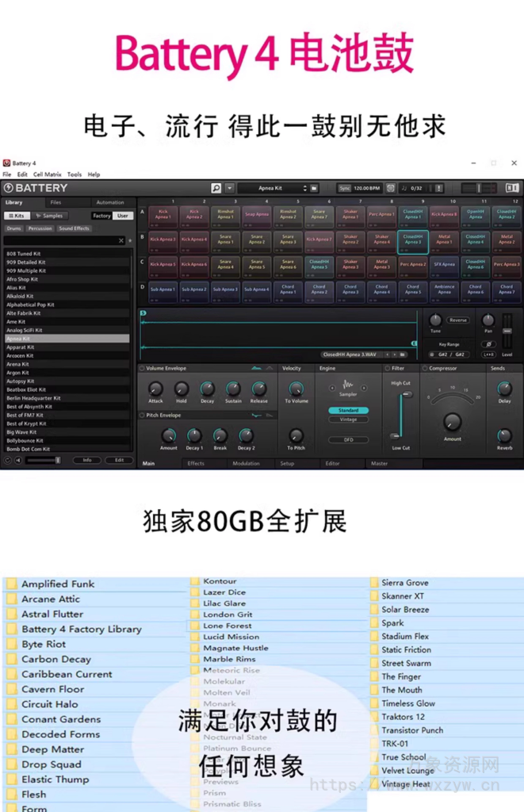Switch the library view to User
Image resolution: width=524 pixels, height=812 pixels.
[122, 216]
